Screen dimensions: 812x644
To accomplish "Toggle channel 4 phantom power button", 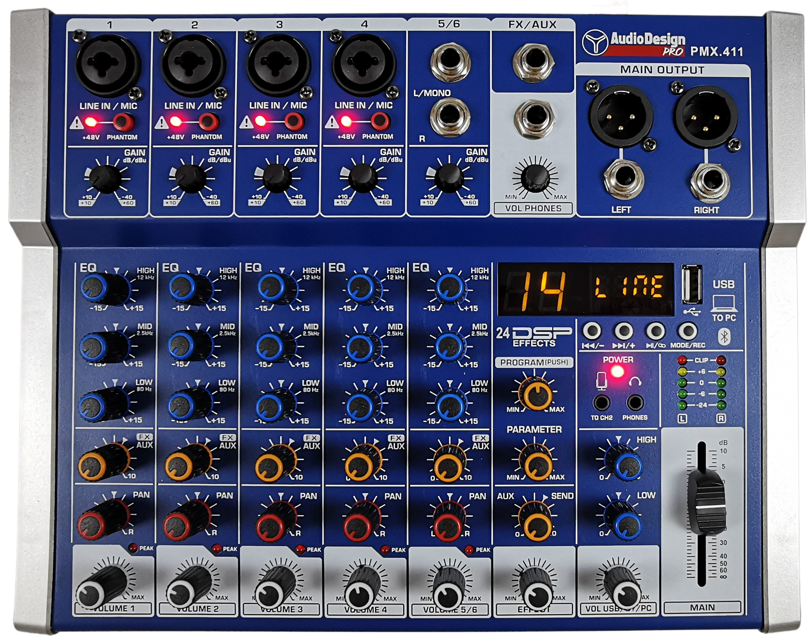I will pyautogui.click(x=380, y=121).
